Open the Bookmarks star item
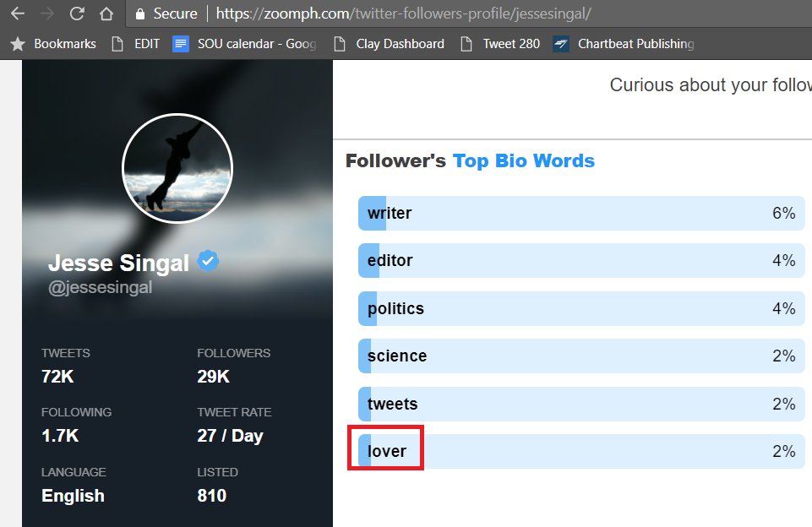The image size is (812, 527). pos(53,44)
